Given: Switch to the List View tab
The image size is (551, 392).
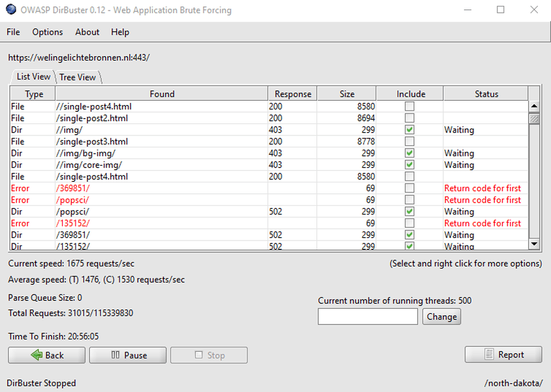Looking at the screenshot, I should coord(33,76).
